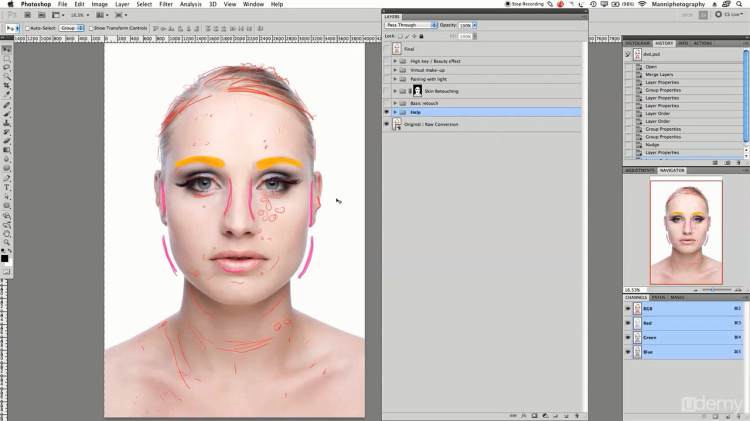This screenshot has height=421, width=750.
Task: Show the Skin Retouching group
Action: [x=386, y=91]
